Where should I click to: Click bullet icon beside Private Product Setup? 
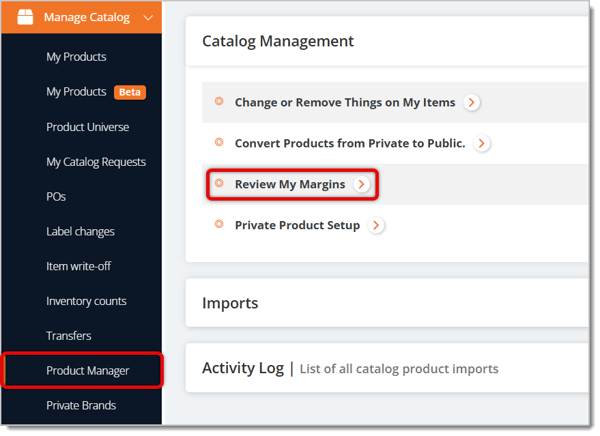(x=219, y=224)
